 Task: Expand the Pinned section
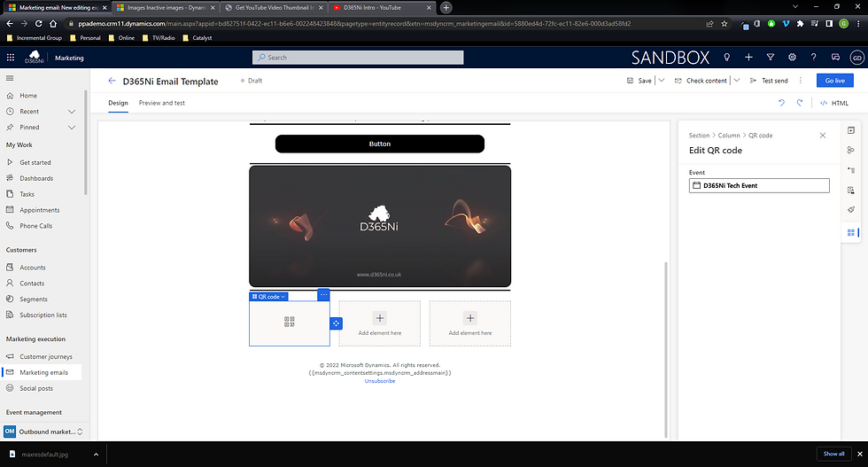pos(72,128)
